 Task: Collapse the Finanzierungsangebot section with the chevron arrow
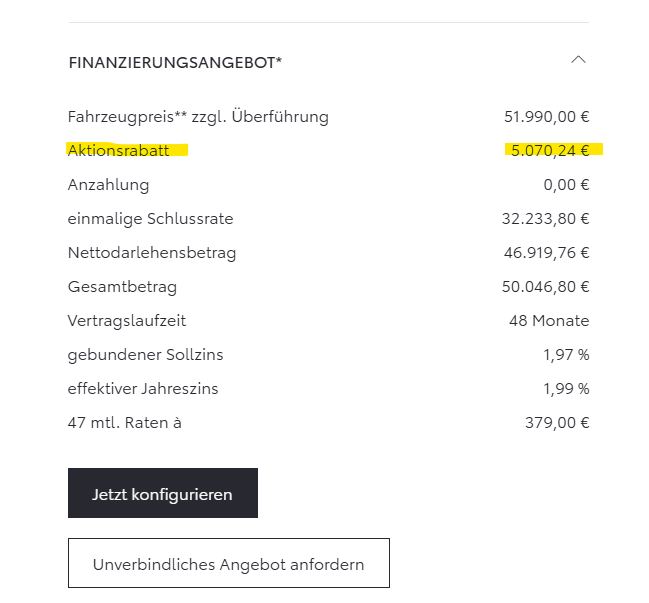click(578, 61)
